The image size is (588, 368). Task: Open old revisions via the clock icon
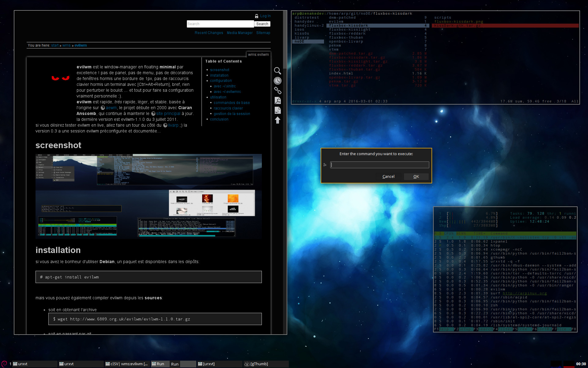(277, 81)
